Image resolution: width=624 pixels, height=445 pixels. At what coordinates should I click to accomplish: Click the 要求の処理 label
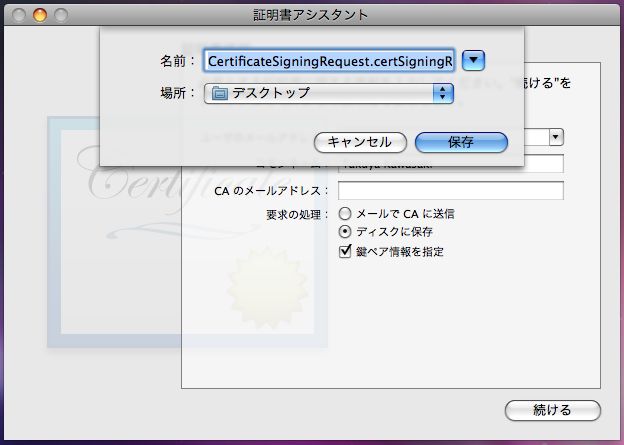297,215
